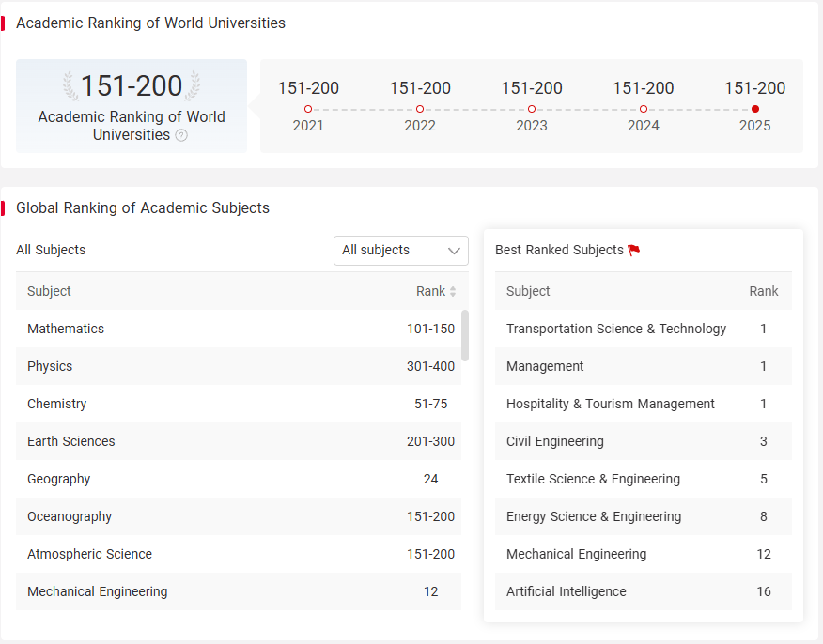Select the 2023 ranking timeline marker

coord(532,109)
